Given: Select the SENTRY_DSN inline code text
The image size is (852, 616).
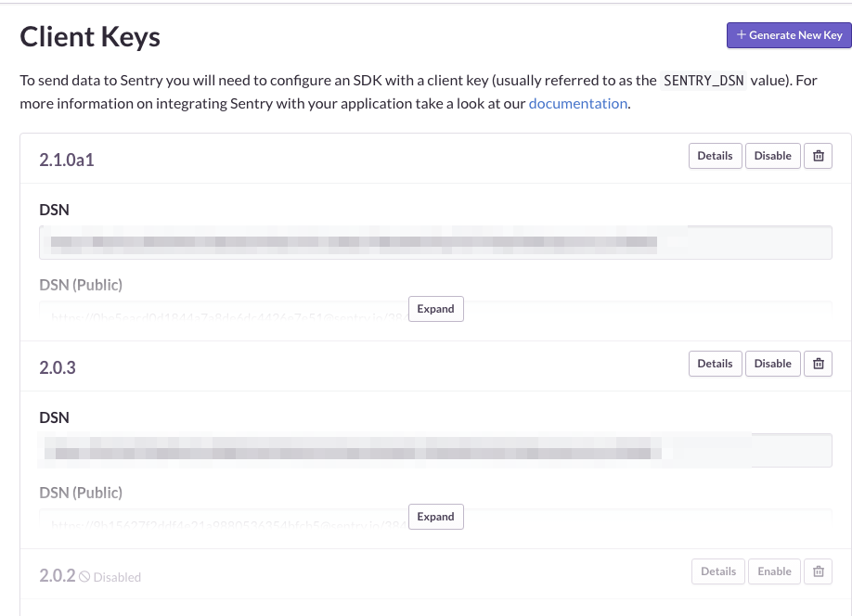Looking at the screenshot, I should [703, 80].
